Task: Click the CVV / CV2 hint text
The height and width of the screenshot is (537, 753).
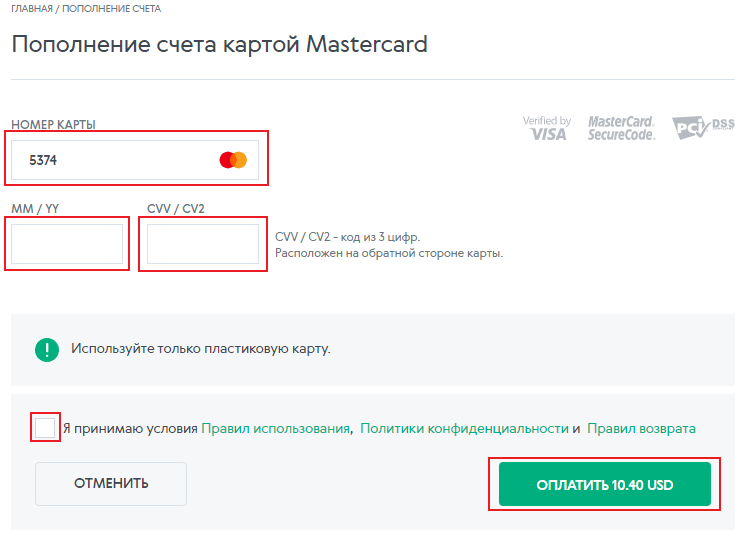Action: pyautogui.click(x=388, y=245)
